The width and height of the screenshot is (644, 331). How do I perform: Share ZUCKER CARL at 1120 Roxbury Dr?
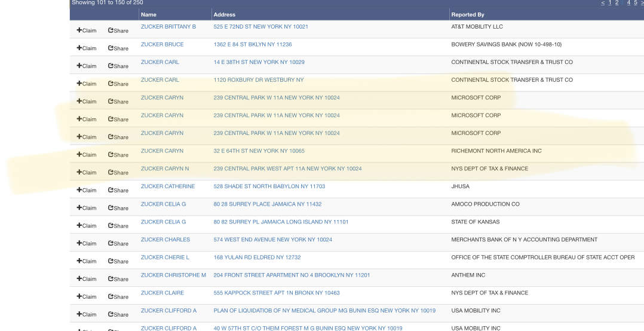118,84
